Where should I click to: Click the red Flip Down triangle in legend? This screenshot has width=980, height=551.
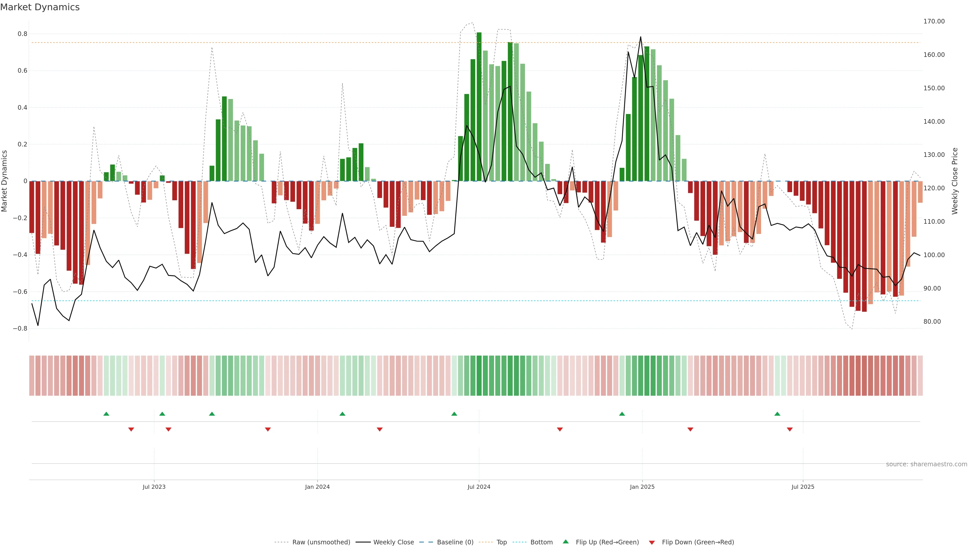[x=652, y=542]
